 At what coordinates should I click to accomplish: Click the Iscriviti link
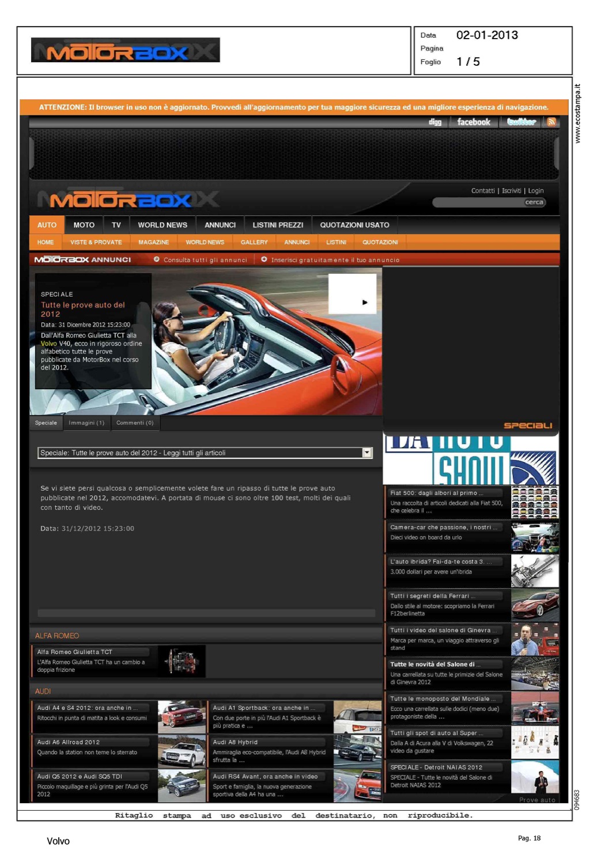tap(511, 191)
